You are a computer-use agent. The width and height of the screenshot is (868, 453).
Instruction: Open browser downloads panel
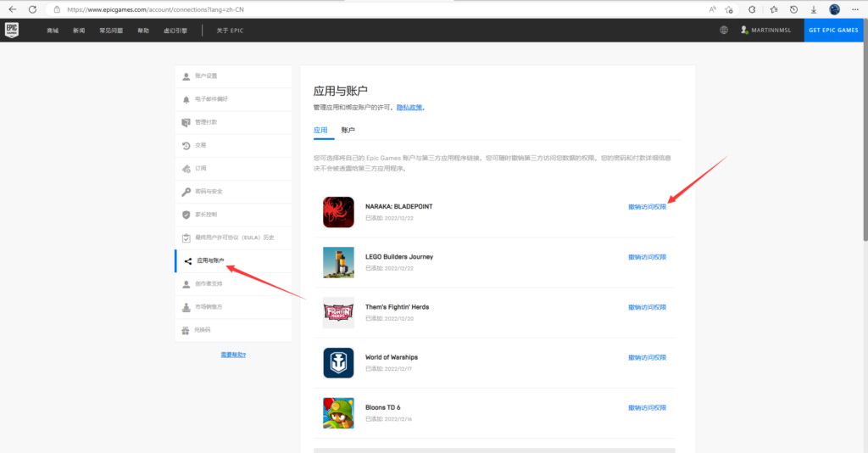(x=814, y=9)
